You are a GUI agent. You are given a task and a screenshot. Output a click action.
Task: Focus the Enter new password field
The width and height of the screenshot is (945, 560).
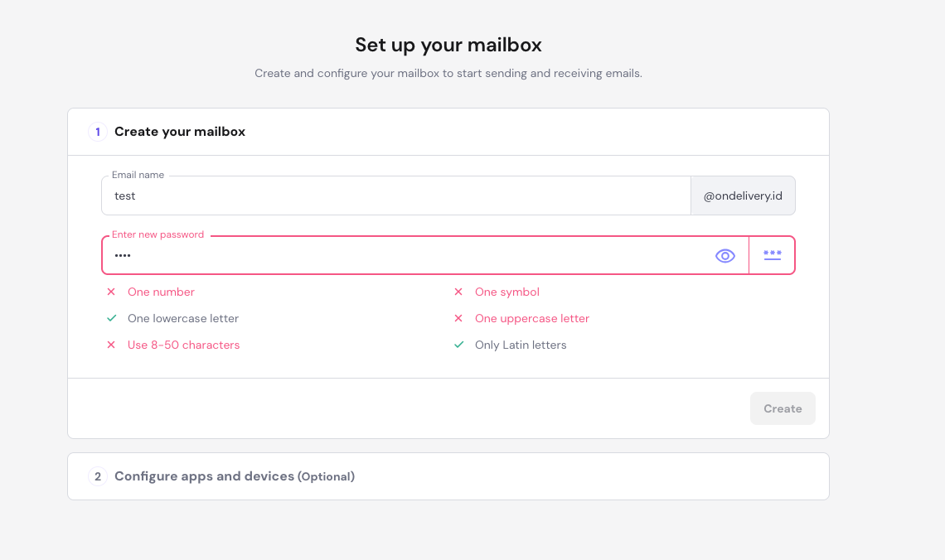(406, 256)
